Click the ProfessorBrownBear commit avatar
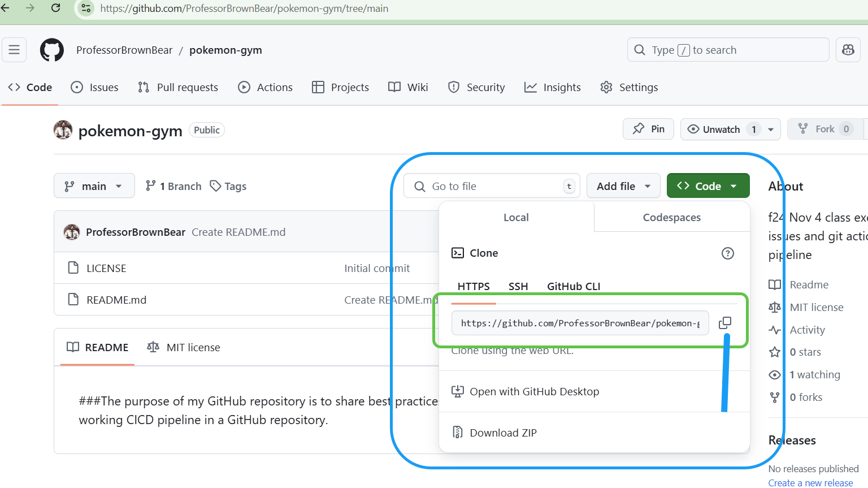This screenshot has height=488, width=868. pos(72,232)
